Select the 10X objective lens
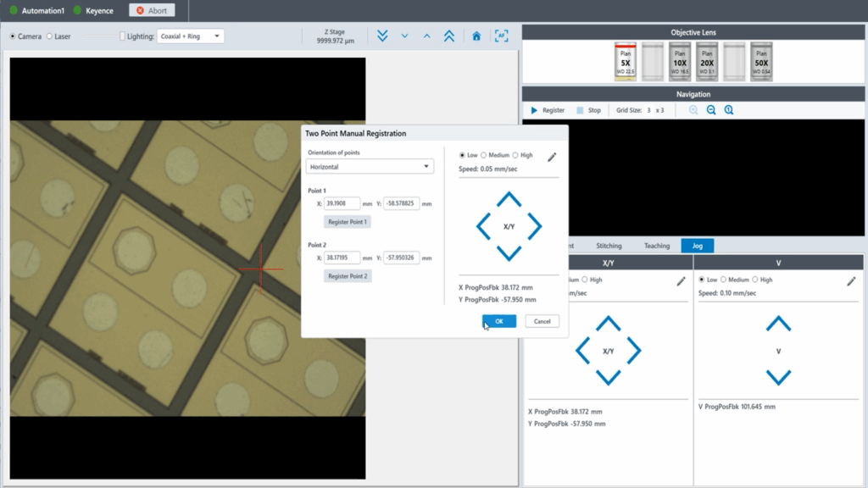The width and height of the screenshot is (868, 488). (680, 62)
